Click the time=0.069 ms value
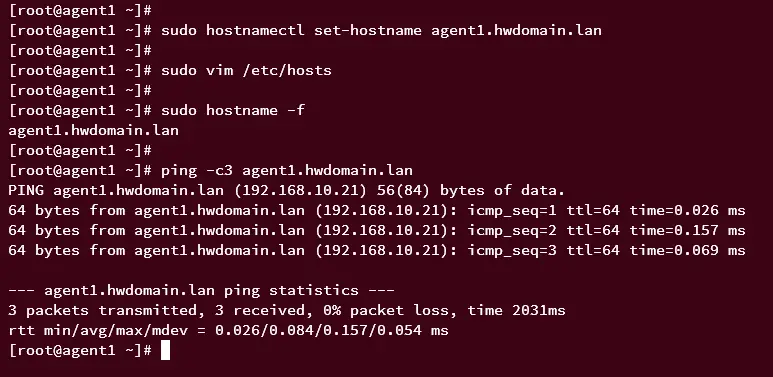The width and height of the screenshot is (773, 377). pos(687,250)
